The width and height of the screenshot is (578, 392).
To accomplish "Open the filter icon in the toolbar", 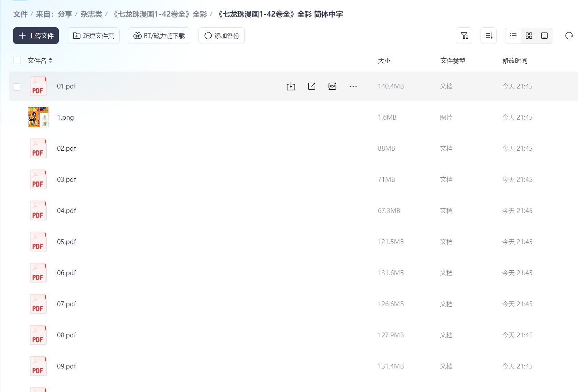I will pyautogui.click(x=464, y=36).
